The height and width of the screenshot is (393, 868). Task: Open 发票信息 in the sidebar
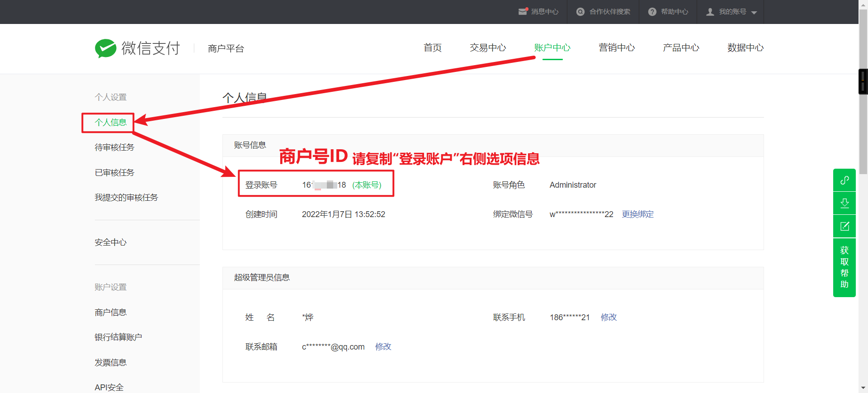(111, 363)
